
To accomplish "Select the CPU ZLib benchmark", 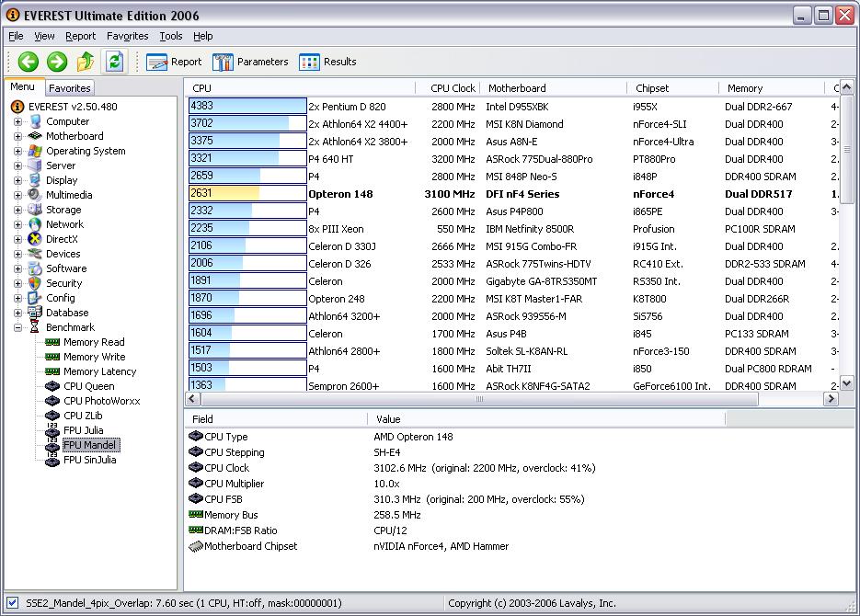I will pyautogui.click(x=83, y=416).
